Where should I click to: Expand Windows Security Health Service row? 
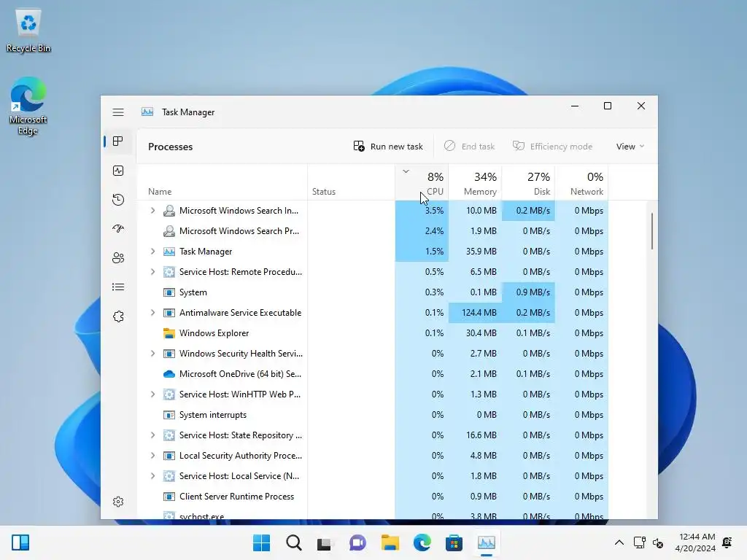click(x=152, y=354)
